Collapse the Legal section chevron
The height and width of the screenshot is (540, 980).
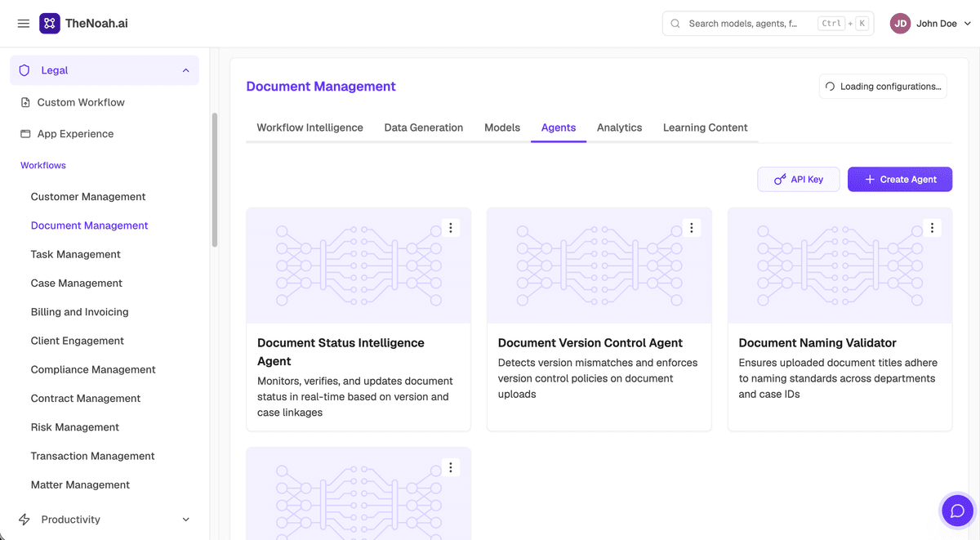coord(185,70)
